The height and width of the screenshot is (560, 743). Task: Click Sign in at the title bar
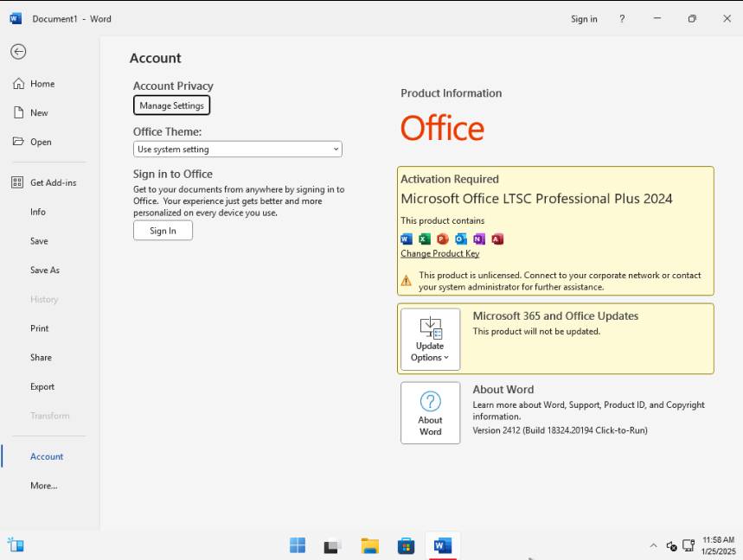[x=584, y=19]
